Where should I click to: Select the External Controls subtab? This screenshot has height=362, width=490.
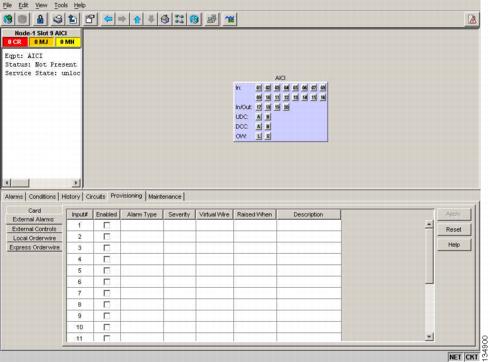point(34,229)
